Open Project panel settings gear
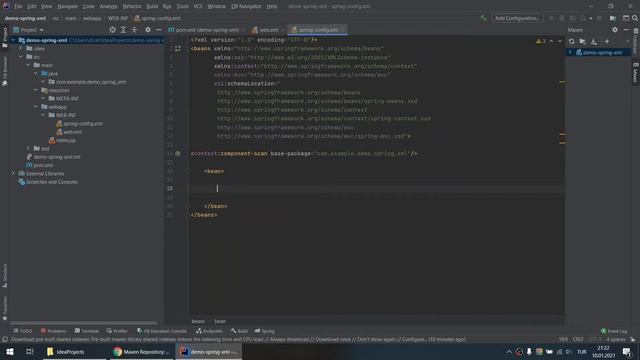 [x=148, y=30]
